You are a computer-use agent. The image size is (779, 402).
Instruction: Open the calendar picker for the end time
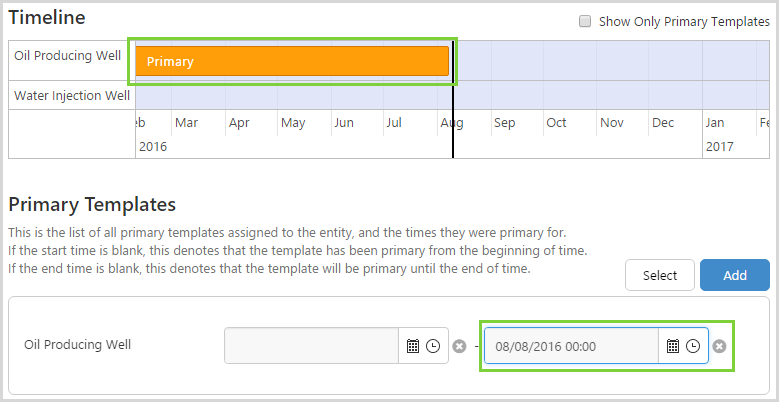pos(673,346)
